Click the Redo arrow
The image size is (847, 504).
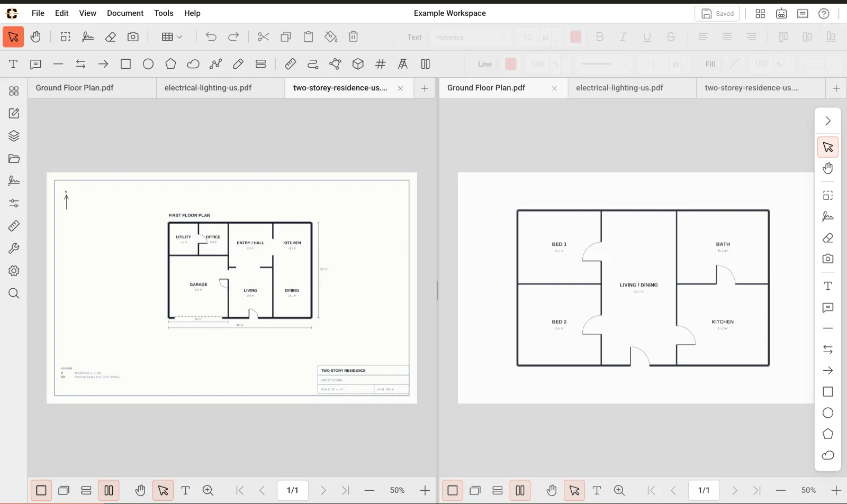233,37
